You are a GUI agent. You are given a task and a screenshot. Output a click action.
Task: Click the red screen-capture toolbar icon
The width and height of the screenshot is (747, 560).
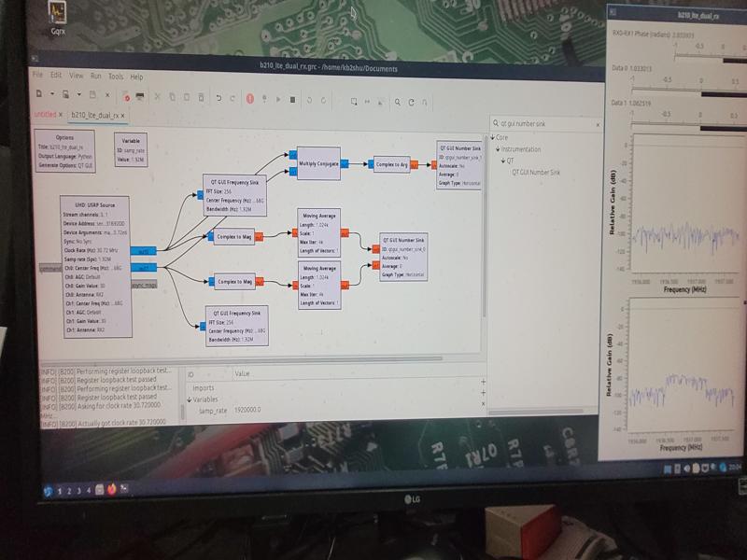pos(126,96)
